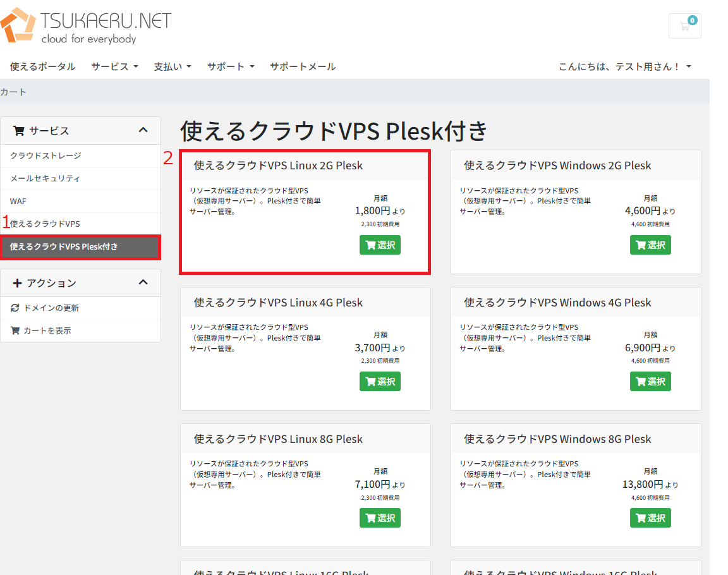Click 選択 button for Linux 8G Plesk
The image size is (728, 575).
click(x=380, y=518)
